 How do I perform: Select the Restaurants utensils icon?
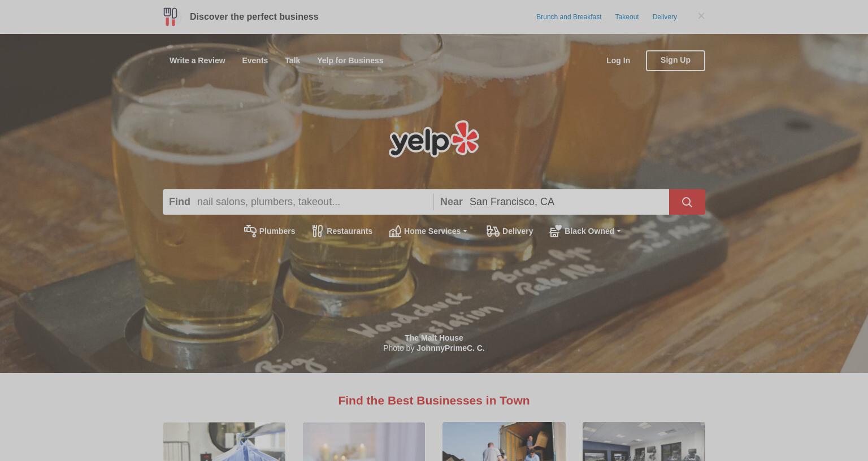(x=318, y=231)
